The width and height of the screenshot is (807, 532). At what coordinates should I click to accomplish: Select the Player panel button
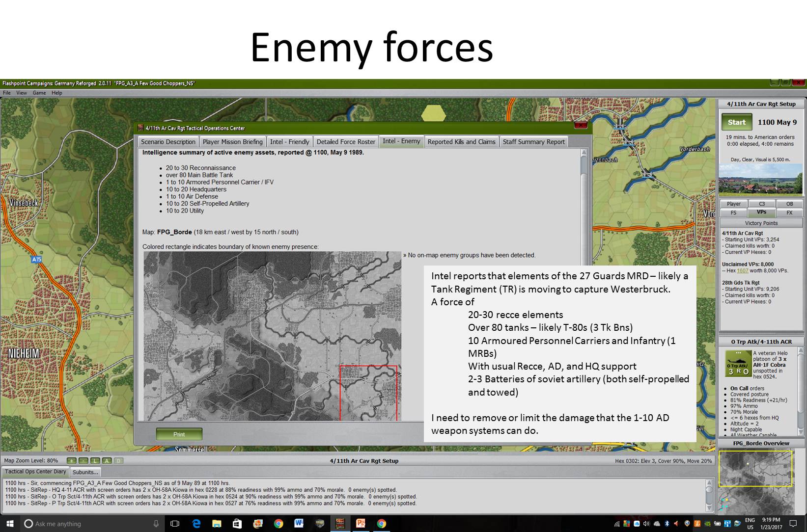(733, 204)
